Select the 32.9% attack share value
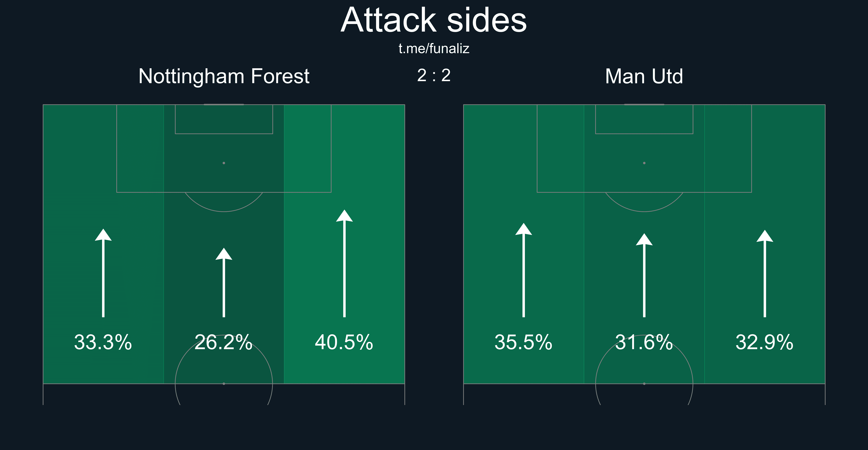This screenshot has height=450, width=868. click(x=765, y=342)
